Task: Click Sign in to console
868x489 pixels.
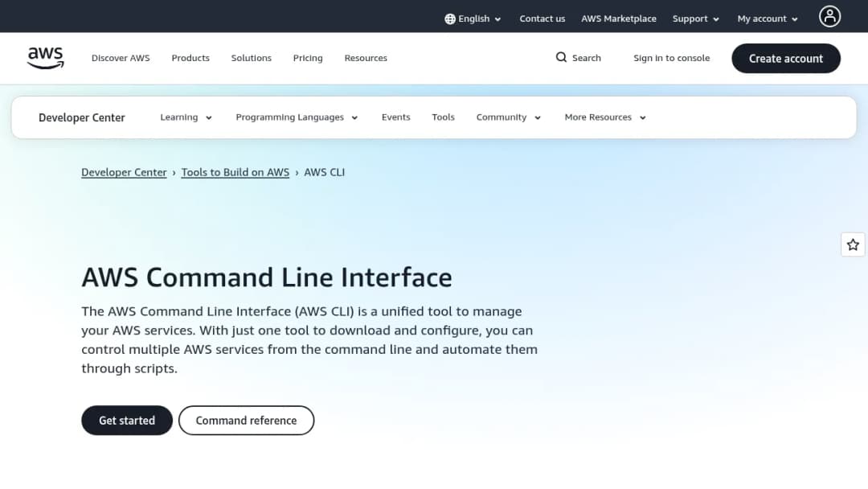Action: pos(671,58)
